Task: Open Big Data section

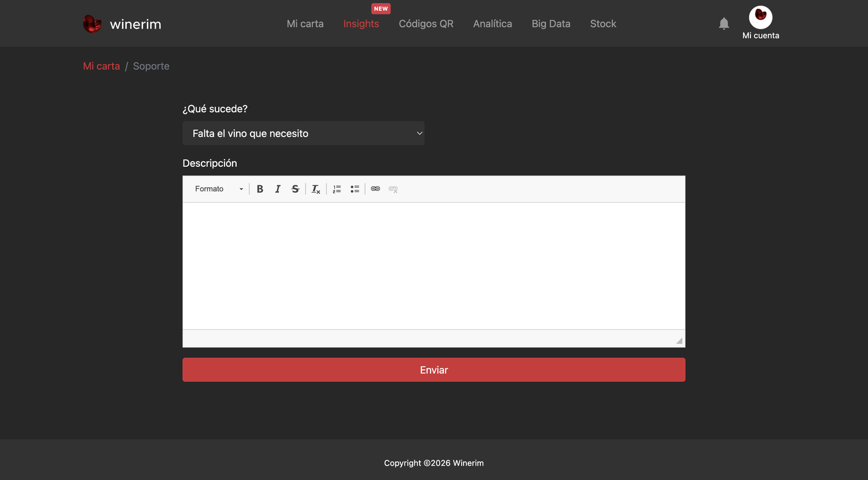Action: [551, 24]
